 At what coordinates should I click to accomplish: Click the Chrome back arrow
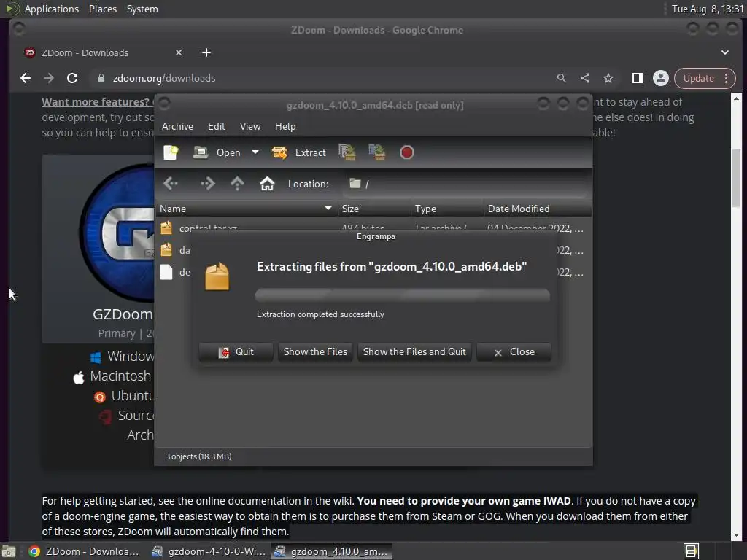pos(26,78)
